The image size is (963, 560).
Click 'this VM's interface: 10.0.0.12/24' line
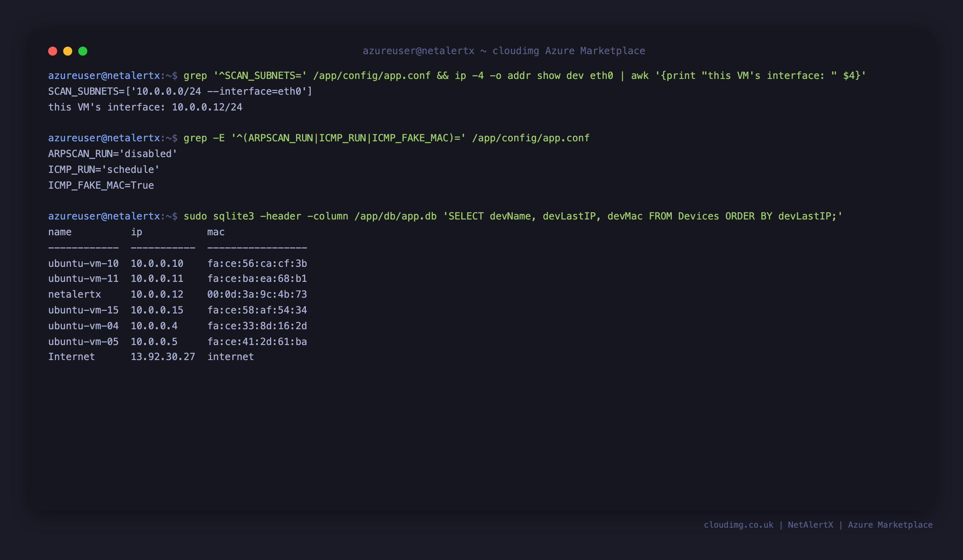(x=145, y=107)
